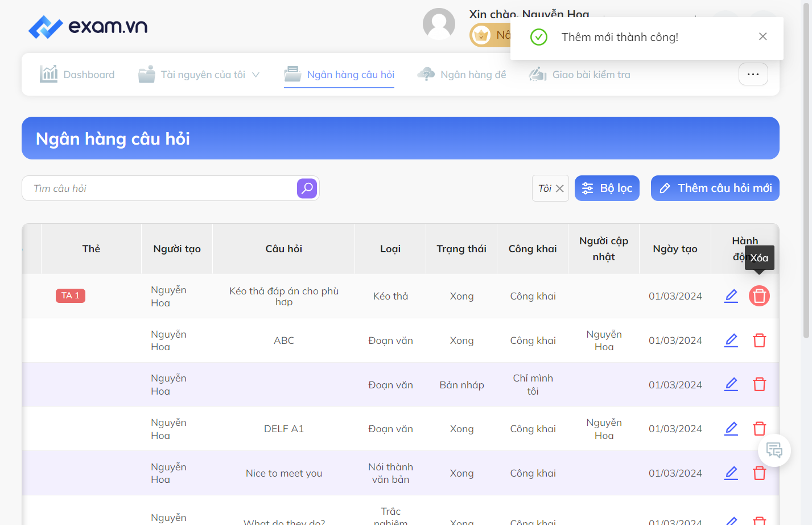This screenshot has height=525, width=812.
Task: Delete the DELF A1 question
Action: tap(759, 429)
